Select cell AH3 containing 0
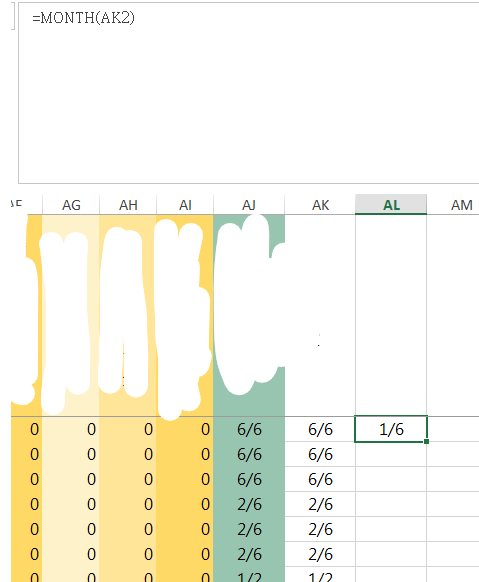The image size is (479, 582). tap(128, 454)
